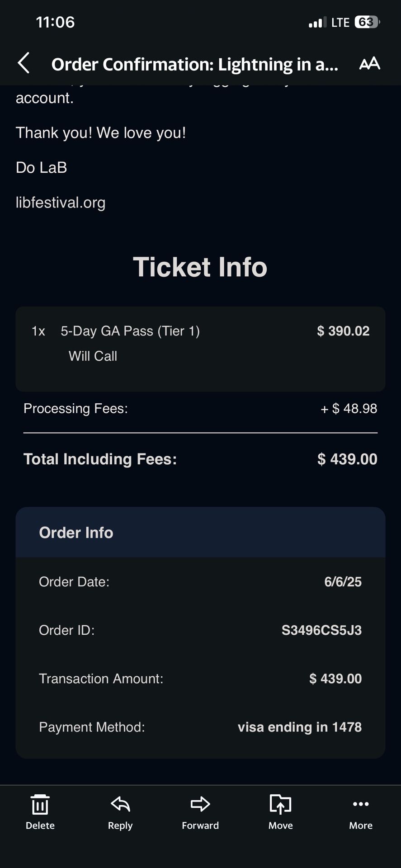Delete this email using the trash icon
This screenshot has width=401, height=868.
point(40,811)
